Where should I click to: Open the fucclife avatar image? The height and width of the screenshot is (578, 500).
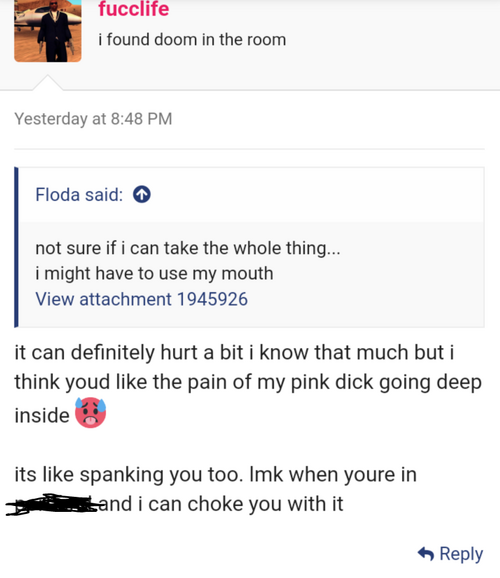click(48, 31)
